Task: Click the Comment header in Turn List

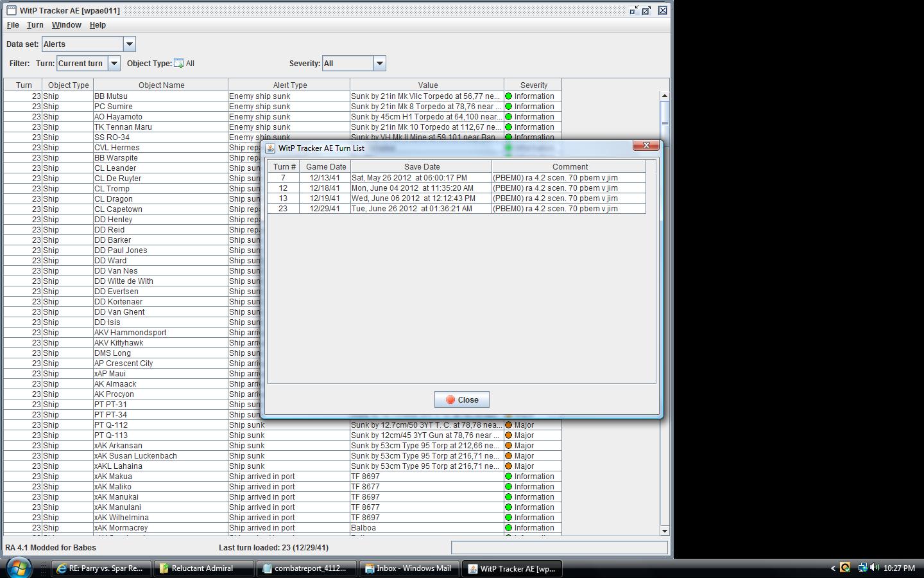Action: click(569, 166)
